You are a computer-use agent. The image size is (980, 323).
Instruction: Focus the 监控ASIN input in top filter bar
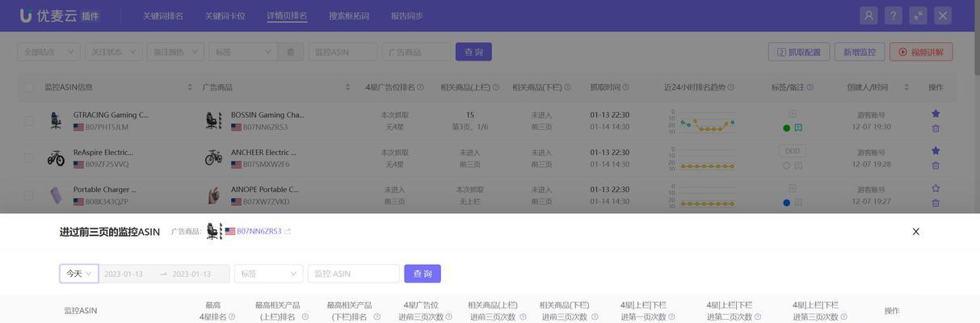[x=343, y=52]
